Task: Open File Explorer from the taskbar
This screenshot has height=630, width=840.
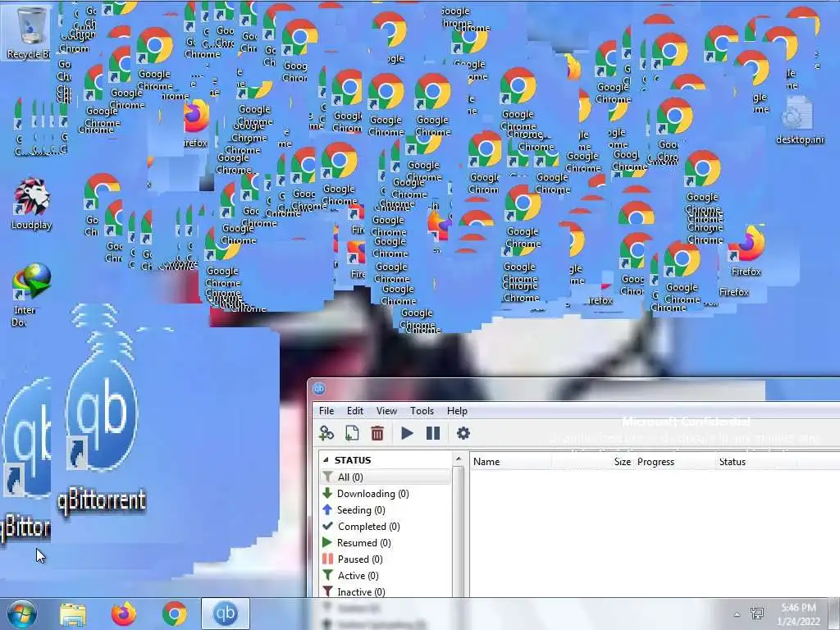Action: 72,614
